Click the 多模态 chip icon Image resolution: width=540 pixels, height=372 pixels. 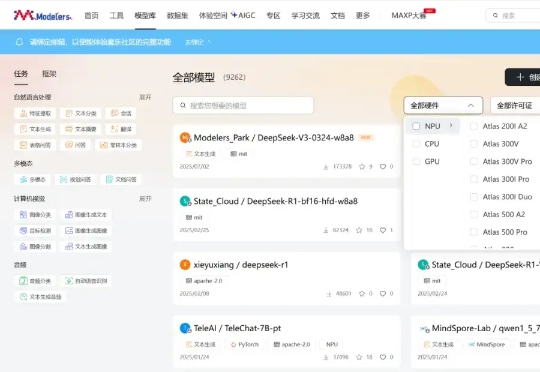pos(23,179)
